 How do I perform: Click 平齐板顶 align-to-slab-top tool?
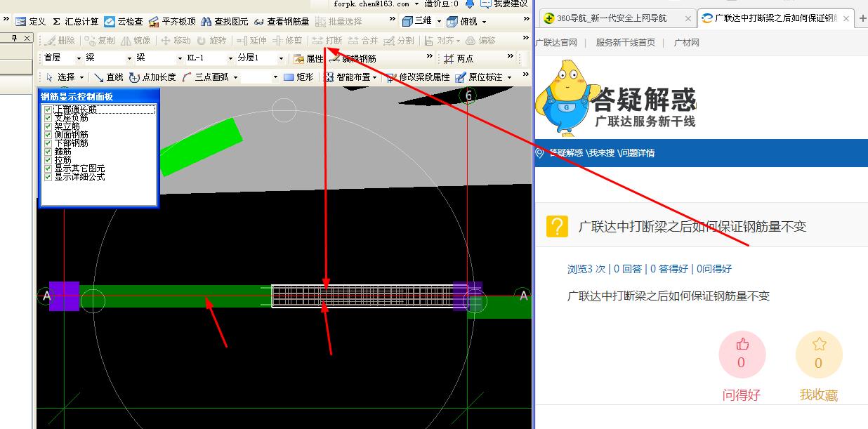(x=172, y=22)
